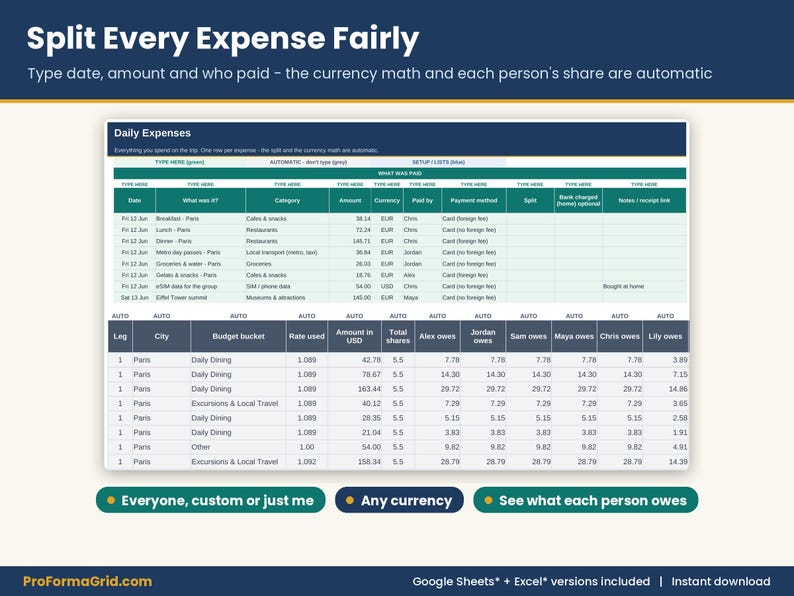This screenshot has height=596, width=794.
Task: Select the 'Rate used' column header
Action: (x=307, y=336)
